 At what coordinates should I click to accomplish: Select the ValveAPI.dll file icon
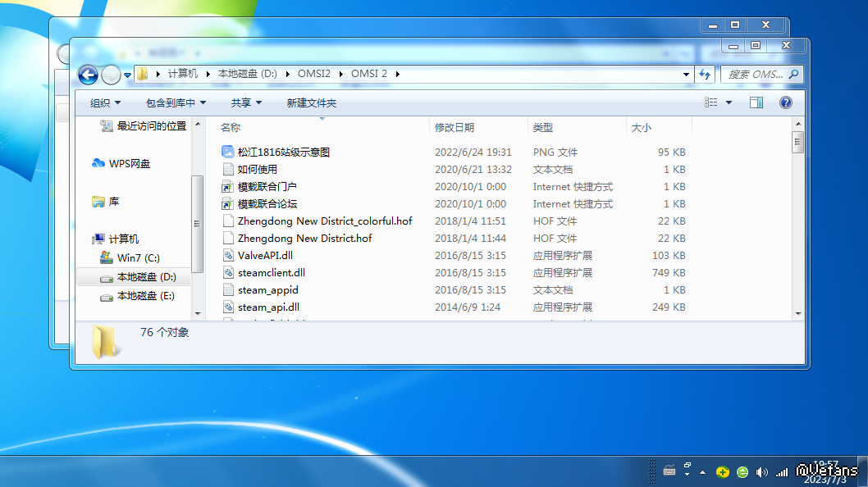[x=227, y=255]
